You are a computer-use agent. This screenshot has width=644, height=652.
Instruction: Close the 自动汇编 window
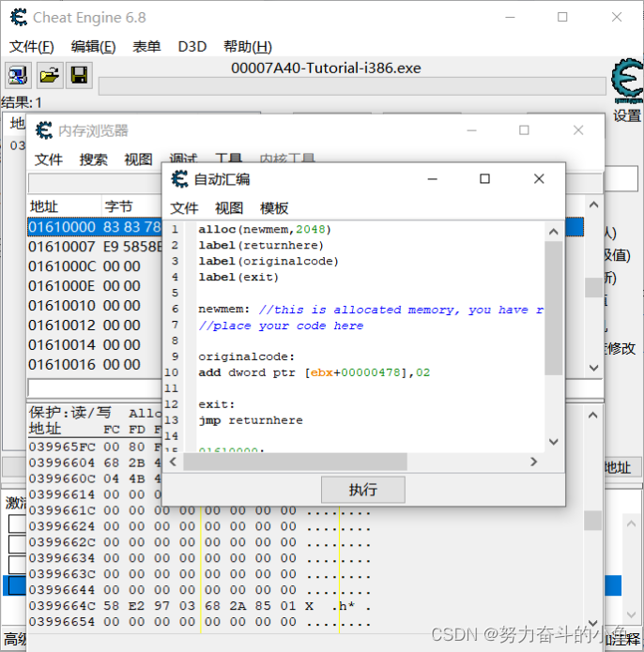pos(539,179)
